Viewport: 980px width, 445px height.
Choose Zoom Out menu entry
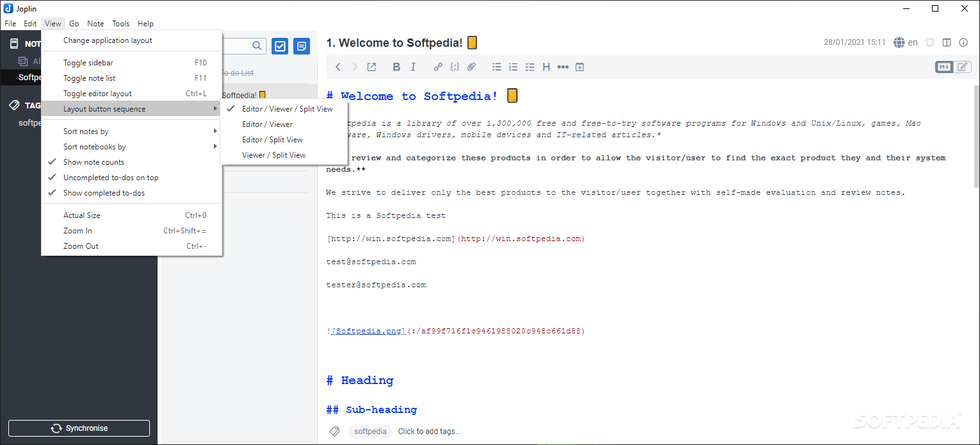tap(132, 246)
